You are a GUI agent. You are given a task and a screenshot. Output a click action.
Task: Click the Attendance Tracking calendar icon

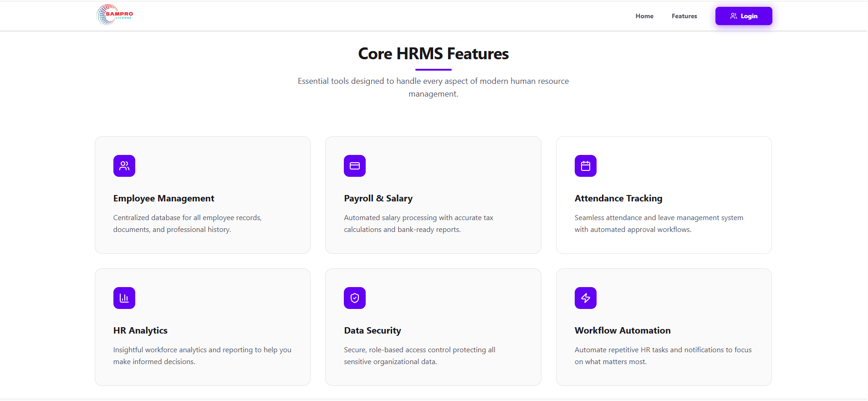[586, 166]
